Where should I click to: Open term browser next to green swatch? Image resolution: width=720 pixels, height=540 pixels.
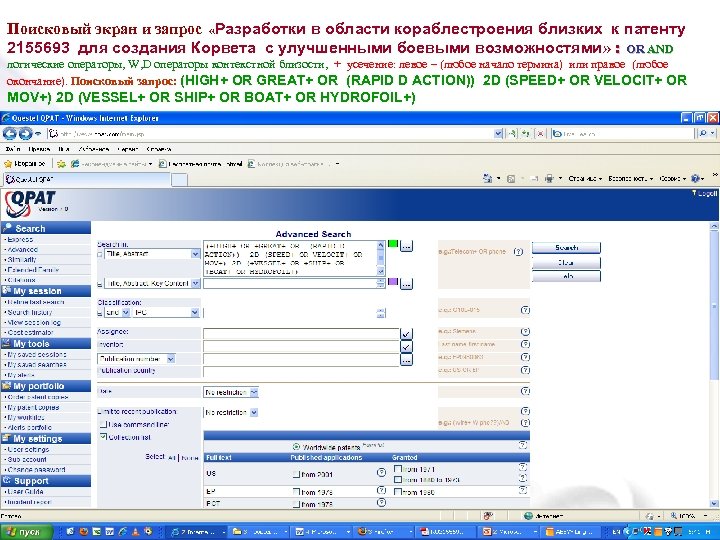click(405, 246)
